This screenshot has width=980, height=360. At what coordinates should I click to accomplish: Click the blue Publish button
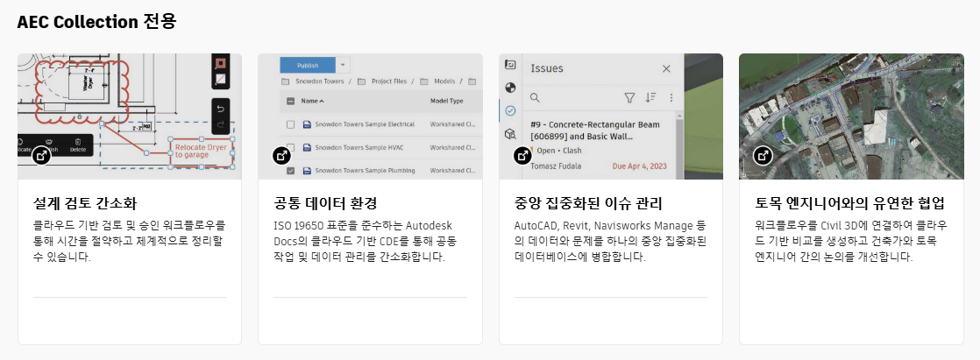(x=308, y=65)
